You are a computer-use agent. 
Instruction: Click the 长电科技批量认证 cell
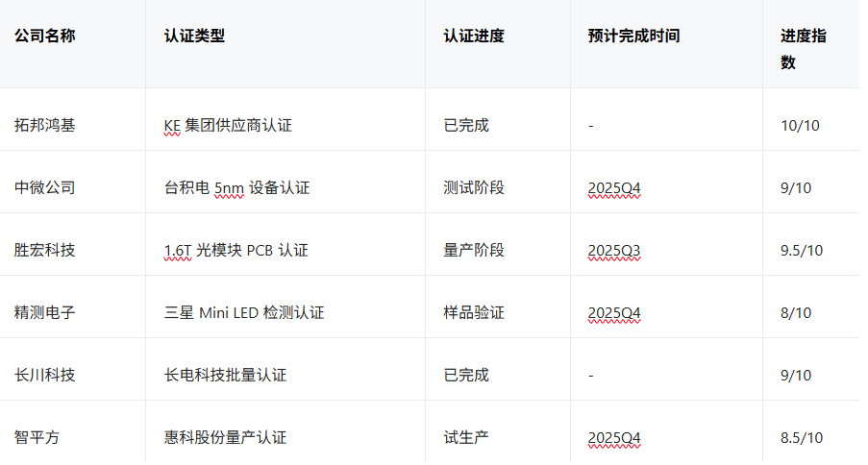225,375
